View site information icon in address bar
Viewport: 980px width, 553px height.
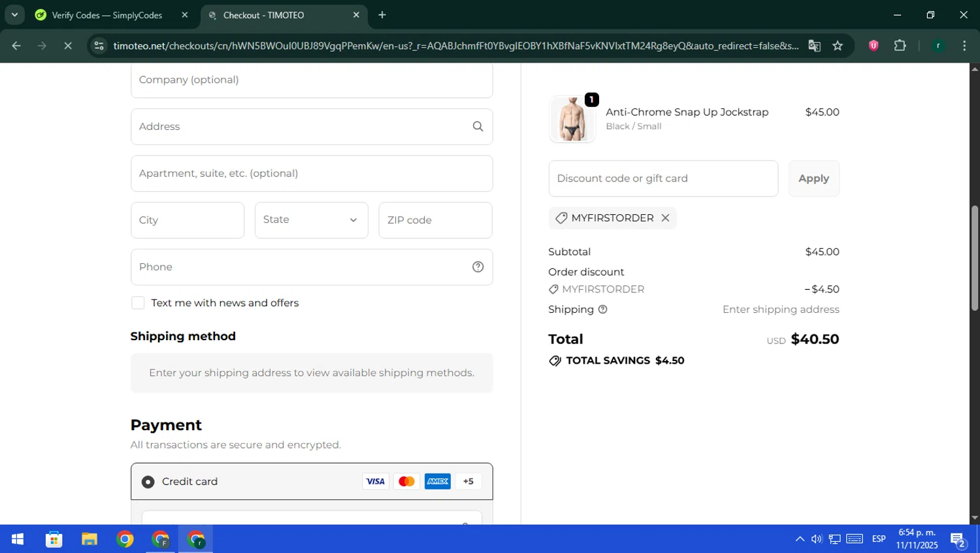[x=99, y=46]
